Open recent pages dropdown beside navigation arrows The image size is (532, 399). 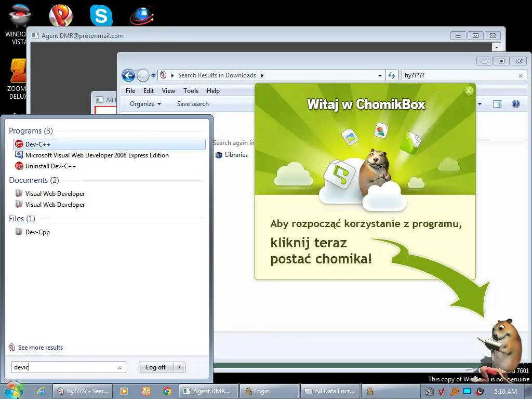click(153, 76)
